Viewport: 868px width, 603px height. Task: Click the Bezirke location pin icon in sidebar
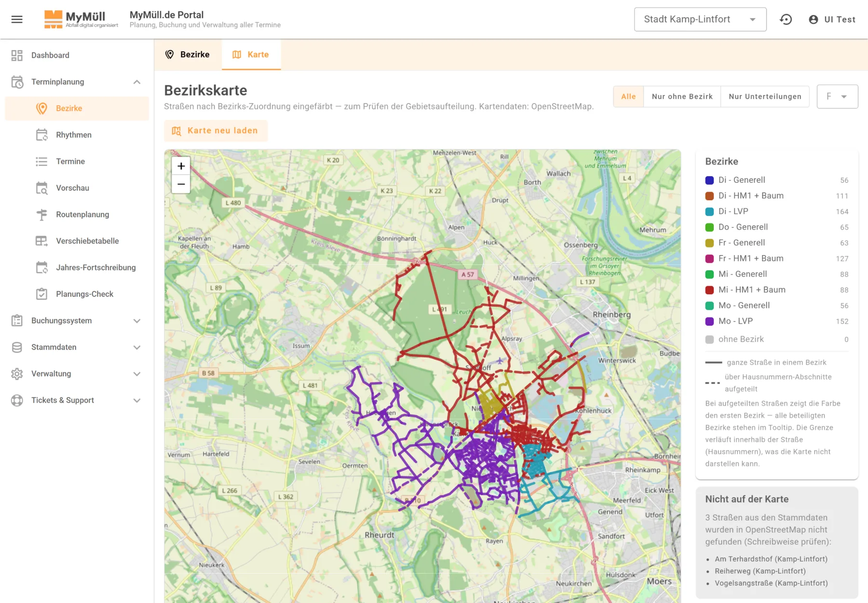pos(42,109)
